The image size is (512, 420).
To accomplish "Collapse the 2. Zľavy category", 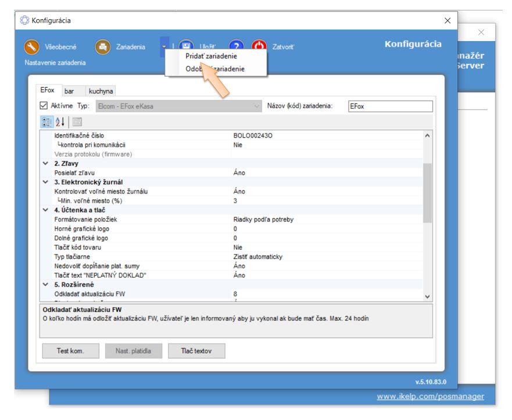I will 46,164.
